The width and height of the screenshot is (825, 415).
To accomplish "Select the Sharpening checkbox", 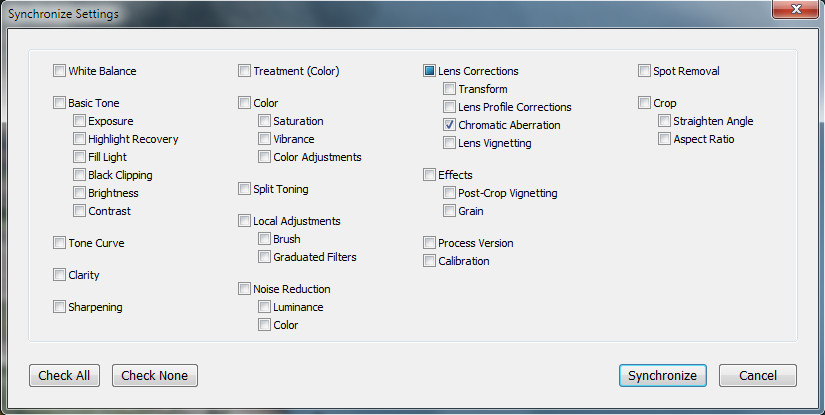I will [59, 307].
